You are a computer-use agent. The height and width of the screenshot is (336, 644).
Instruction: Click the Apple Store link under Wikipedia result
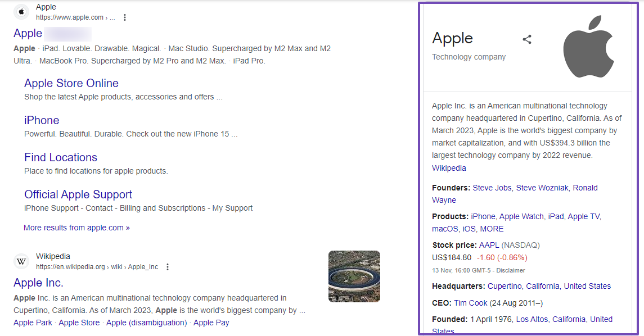(79, 323)
